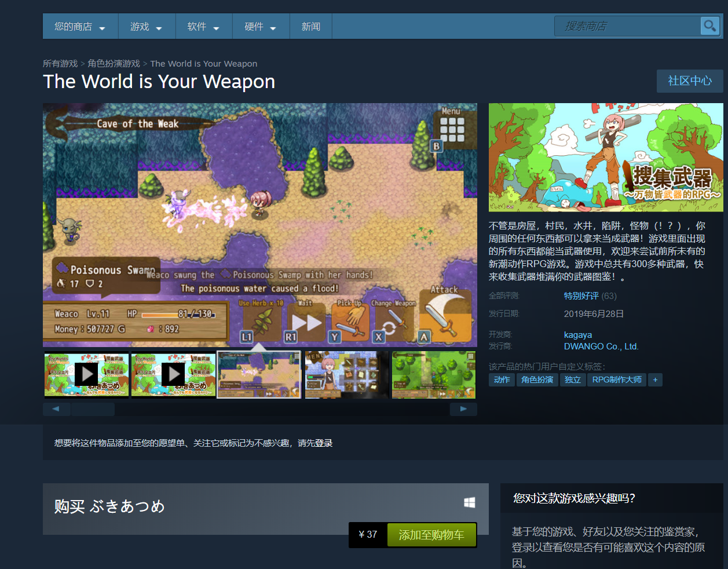The image size is (728, 569).
Task: Select the poisonous swamp screenshot thumbnail
Action: tap(259, 375)
